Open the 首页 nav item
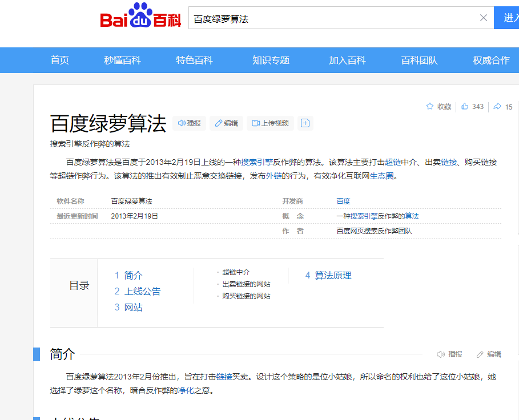The width and height of the screenshot is (519, 420). pyautogui.click(x=59, y=60)
